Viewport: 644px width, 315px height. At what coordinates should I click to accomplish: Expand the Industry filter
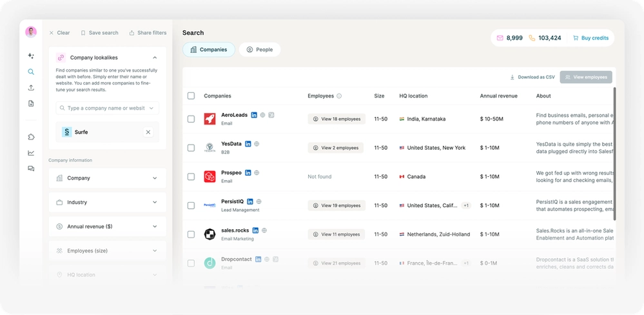[x=108, y=202]
